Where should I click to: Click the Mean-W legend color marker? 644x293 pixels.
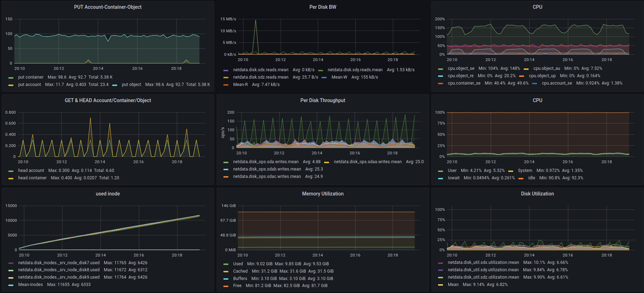pos(324,78)
